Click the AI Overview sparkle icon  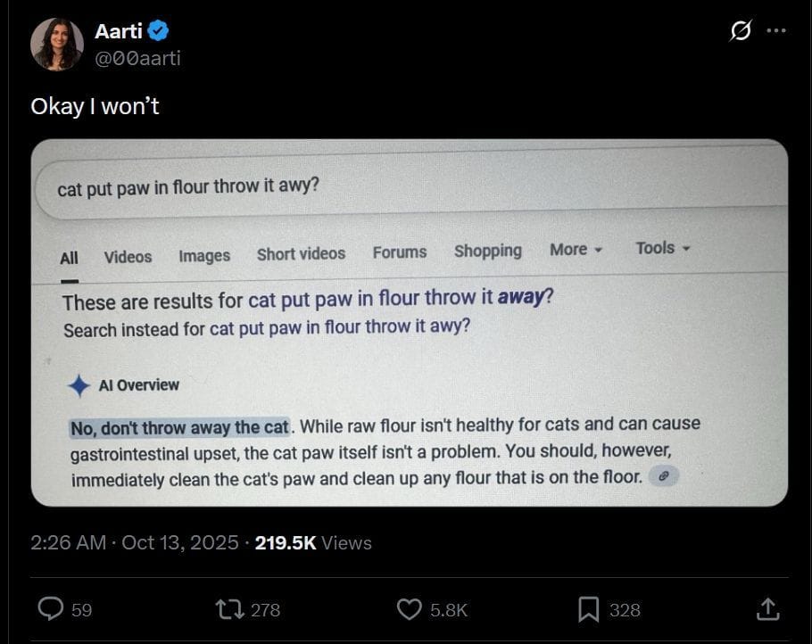[x=79, y=385]
